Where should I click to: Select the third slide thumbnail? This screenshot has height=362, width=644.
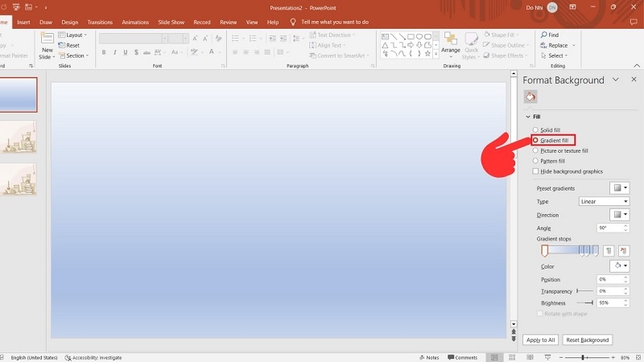[18, 179]
